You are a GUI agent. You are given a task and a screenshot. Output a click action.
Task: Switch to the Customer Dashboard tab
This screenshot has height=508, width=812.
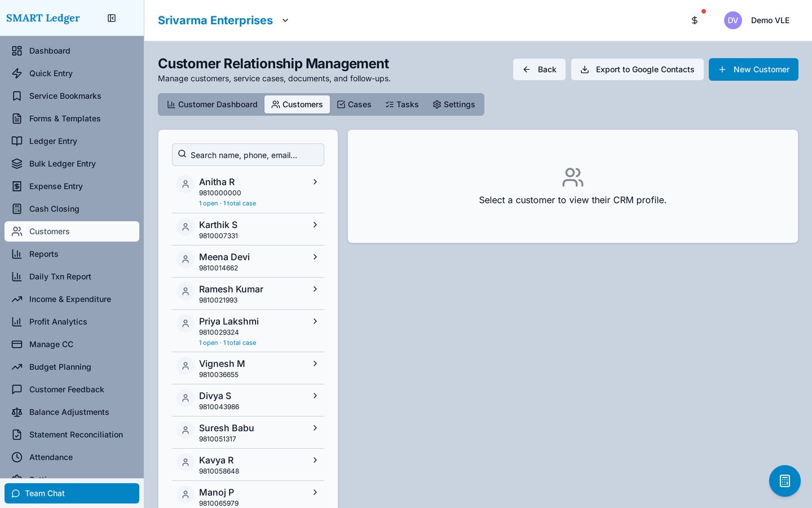(x=212, y=104)
